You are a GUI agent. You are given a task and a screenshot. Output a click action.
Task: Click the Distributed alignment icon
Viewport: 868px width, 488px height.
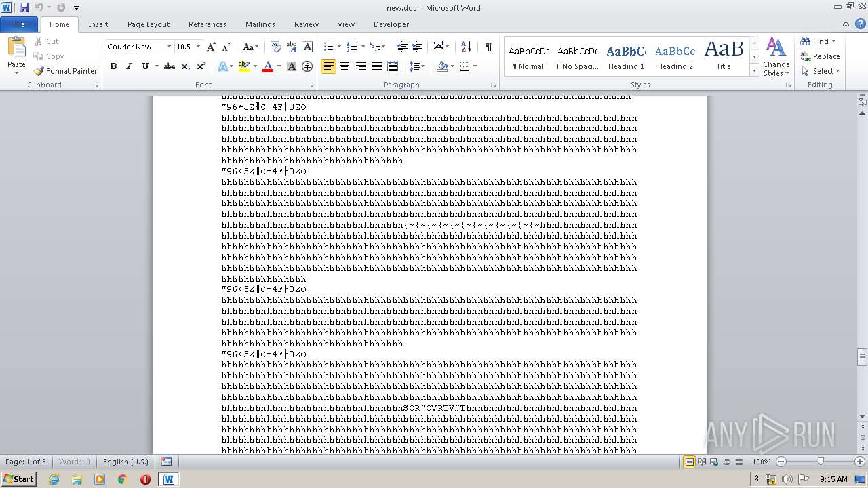[x=393, y=66]
